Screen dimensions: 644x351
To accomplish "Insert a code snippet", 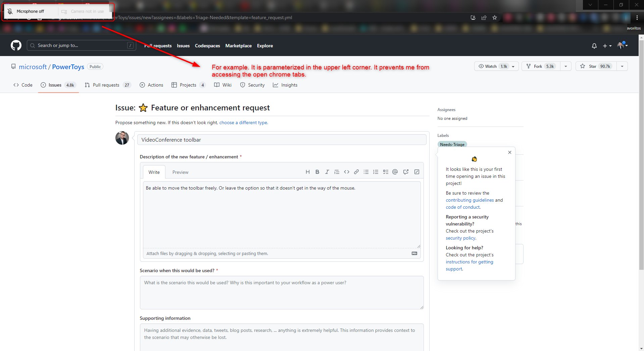I will click(x=347, y=171).
